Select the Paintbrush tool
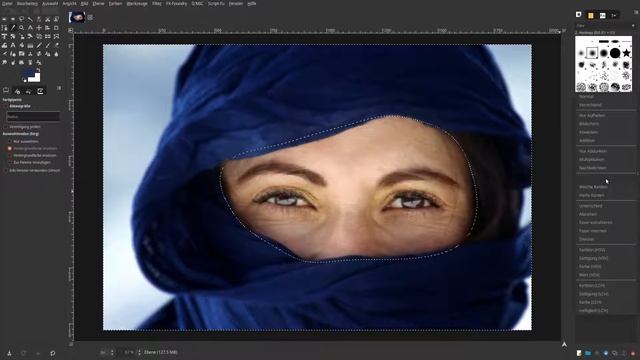 pos(47,45)
